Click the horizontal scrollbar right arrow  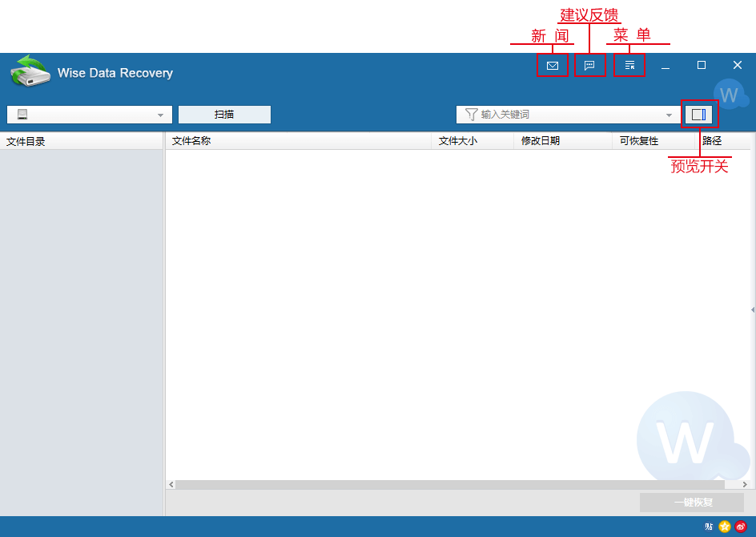pyautogui.click(x=746, y=485)
